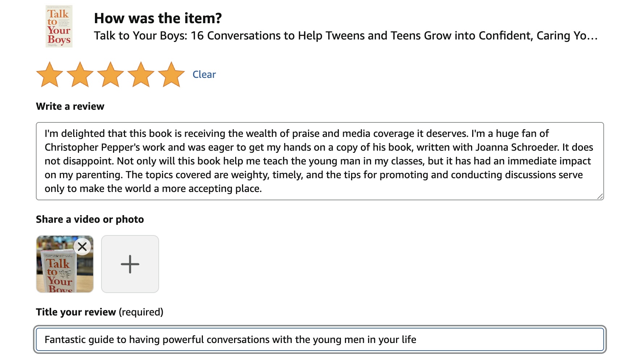Click the fifth rating star
641x364 pixels.
171,75
